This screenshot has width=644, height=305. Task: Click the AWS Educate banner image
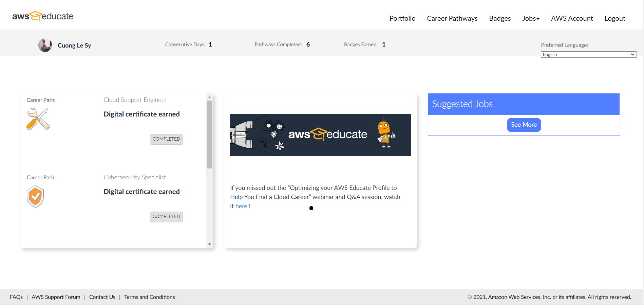(x=320, y=135)
